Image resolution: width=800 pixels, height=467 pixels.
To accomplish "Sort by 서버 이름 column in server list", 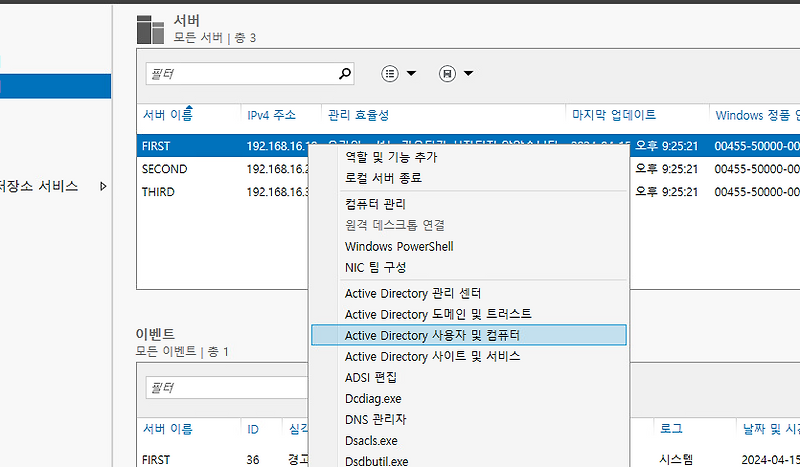I will tap(167, 115).
